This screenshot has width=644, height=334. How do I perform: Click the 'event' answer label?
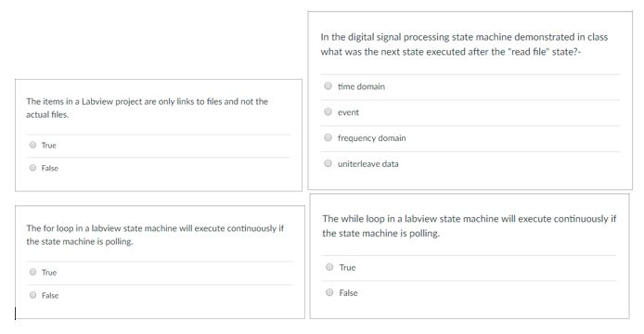click(x=348, y=112)
